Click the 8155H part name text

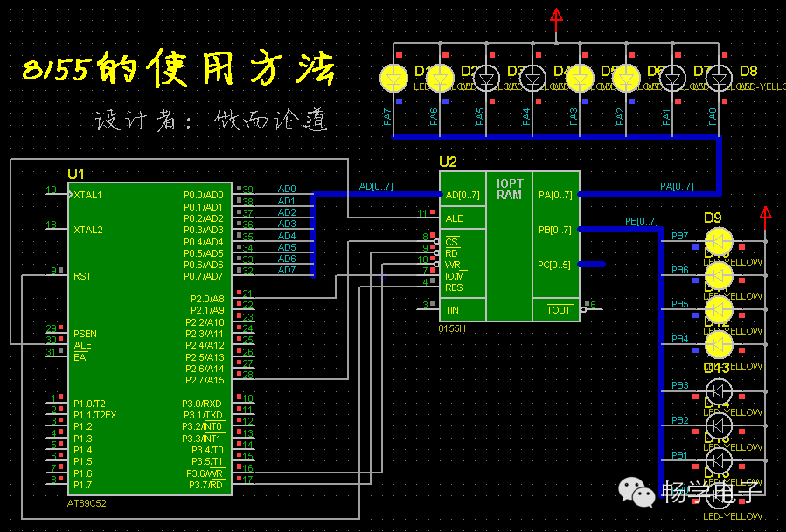tap(452, 328)
